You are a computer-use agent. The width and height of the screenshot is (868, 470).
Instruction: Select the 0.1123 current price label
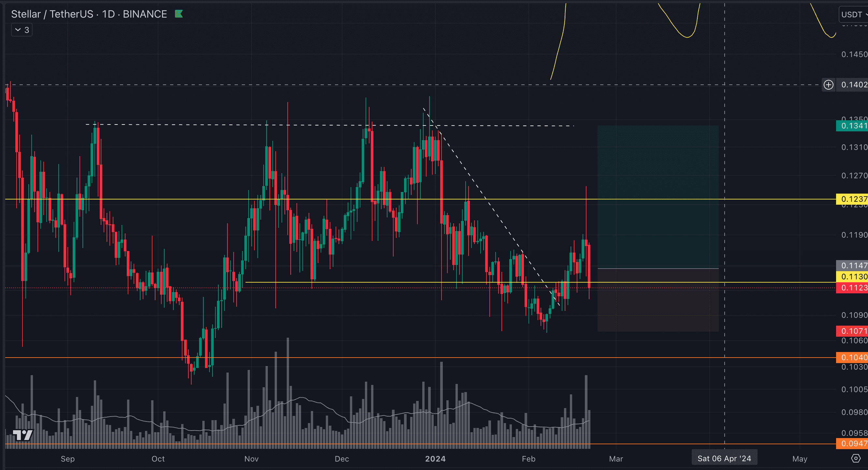852,287
